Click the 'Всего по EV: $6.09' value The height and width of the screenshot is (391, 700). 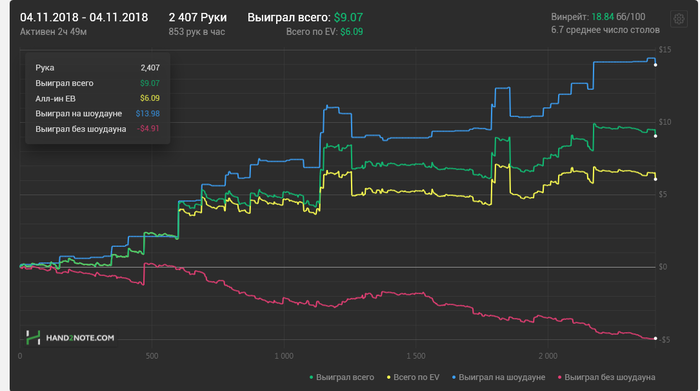click(325, 32)
